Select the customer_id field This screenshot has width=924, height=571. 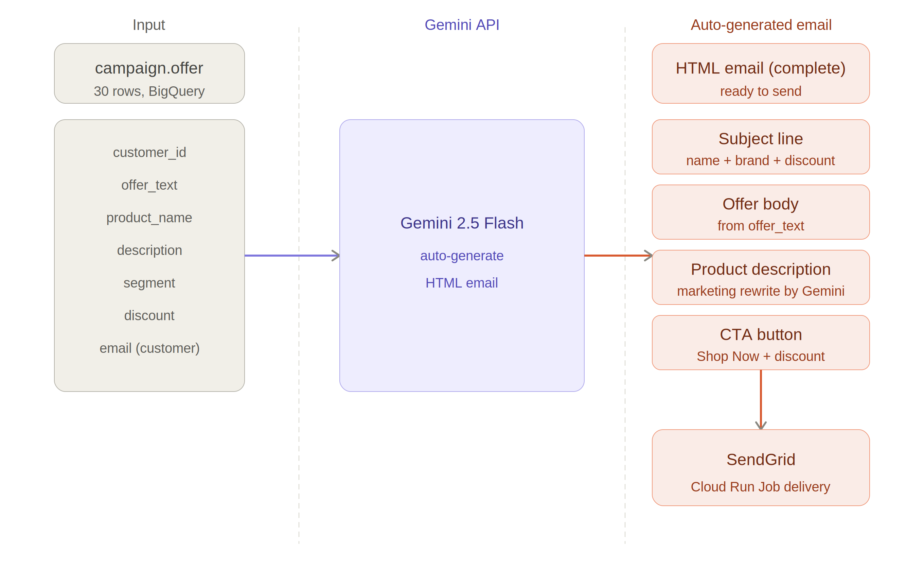(149, 153)
